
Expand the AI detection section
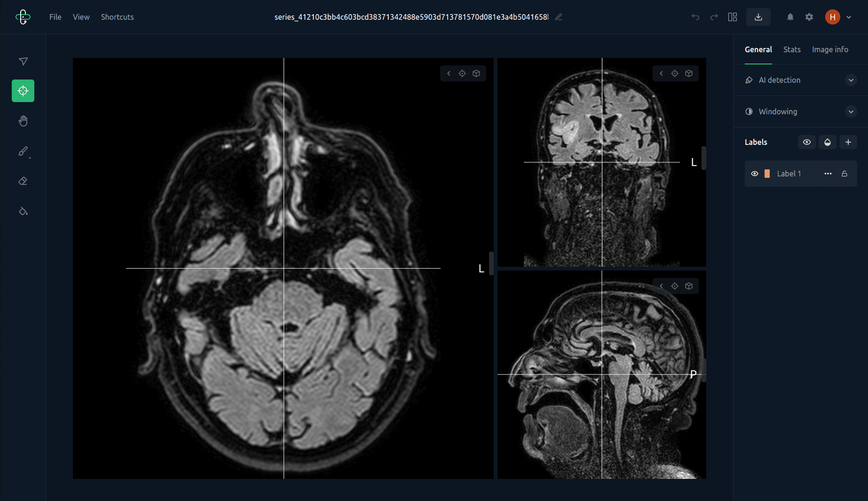[851, 80]
